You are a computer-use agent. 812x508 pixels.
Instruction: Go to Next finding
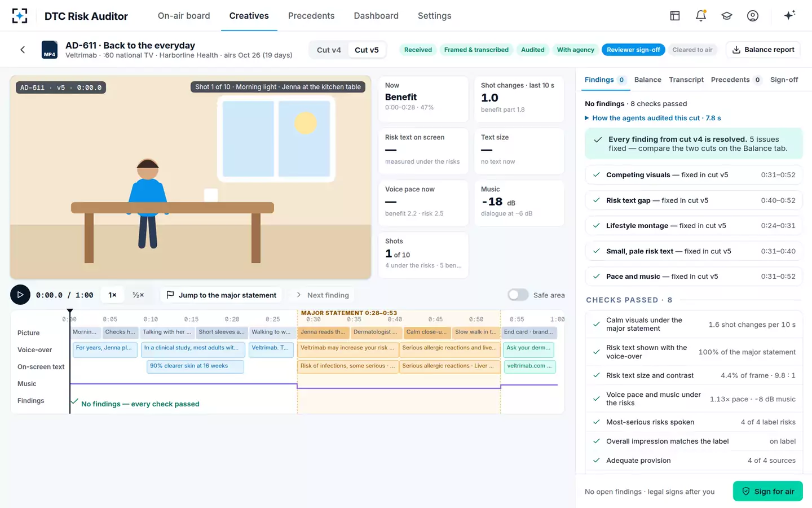point(322,295)
